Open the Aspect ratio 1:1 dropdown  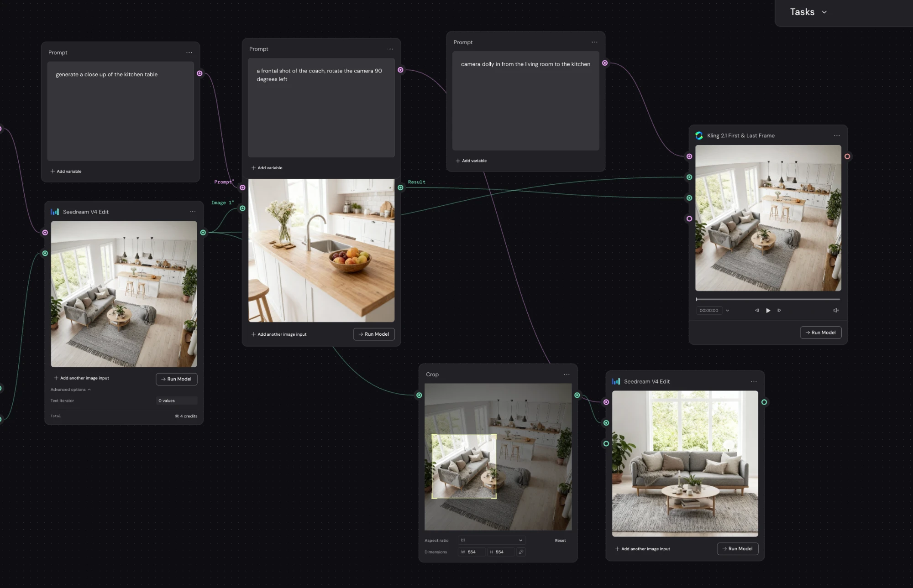(x=491, y=540)
